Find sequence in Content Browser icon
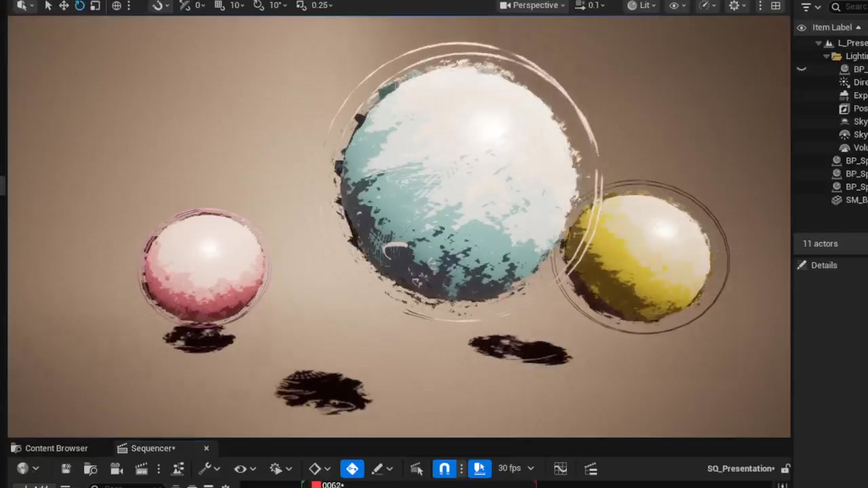 coord(90,468)
